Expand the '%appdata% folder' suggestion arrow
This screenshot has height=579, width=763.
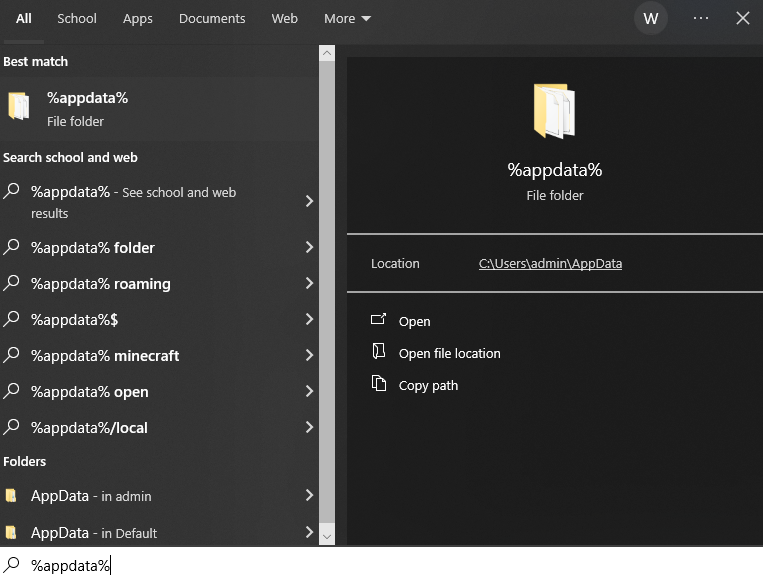(309, 247)
